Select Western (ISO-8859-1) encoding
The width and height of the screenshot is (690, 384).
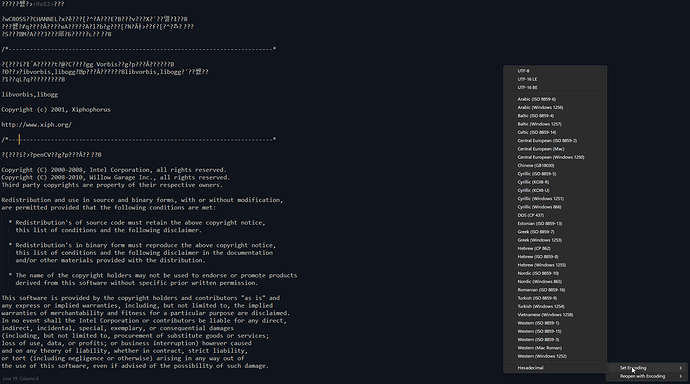(x=555, y=323)
